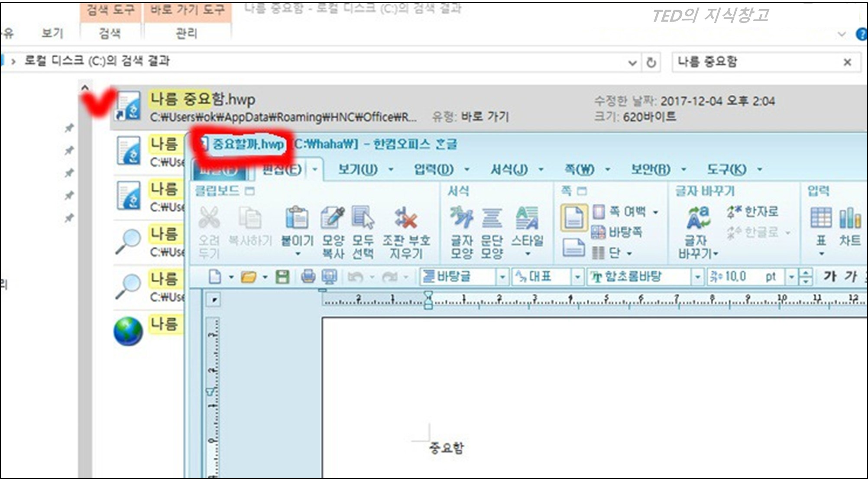This screenshot has width=868, height=479.
Task: Open the 함초롬바탕 font dropdown
Action: click(697, 276)
